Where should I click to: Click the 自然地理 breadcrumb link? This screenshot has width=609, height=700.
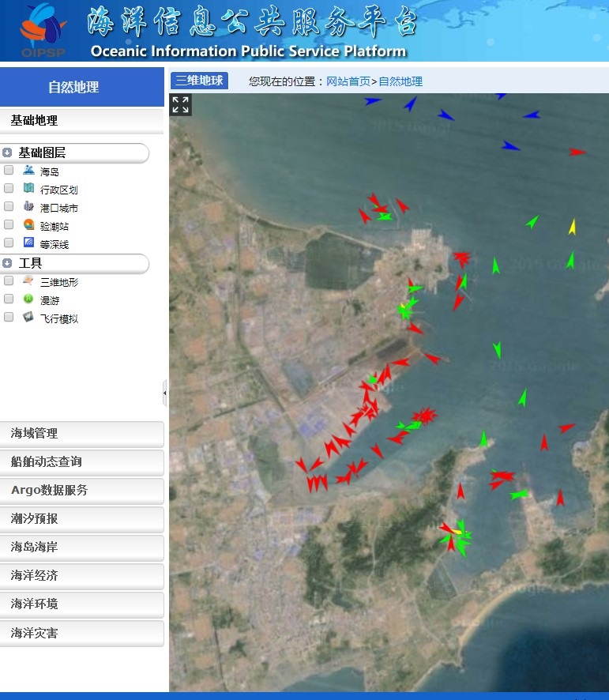click(400, 81)
